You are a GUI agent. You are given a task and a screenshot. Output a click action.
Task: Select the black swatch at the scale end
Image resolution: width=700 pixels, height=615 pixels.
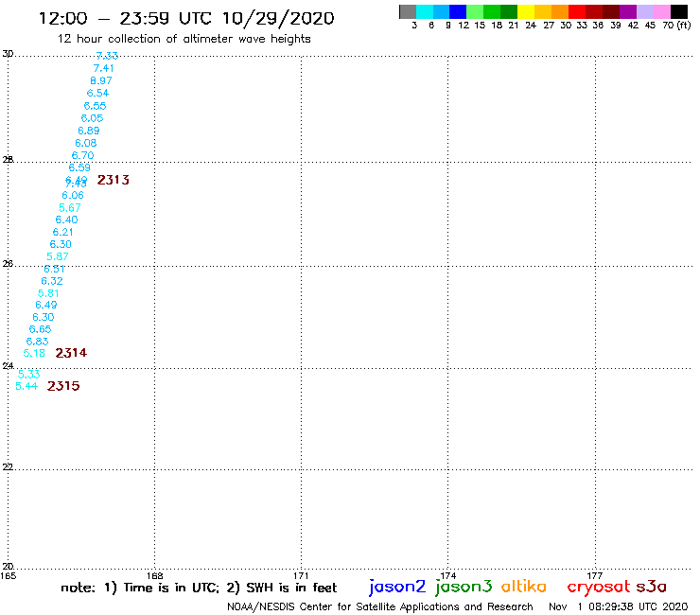pyautogui.click(x=678, y=11)
